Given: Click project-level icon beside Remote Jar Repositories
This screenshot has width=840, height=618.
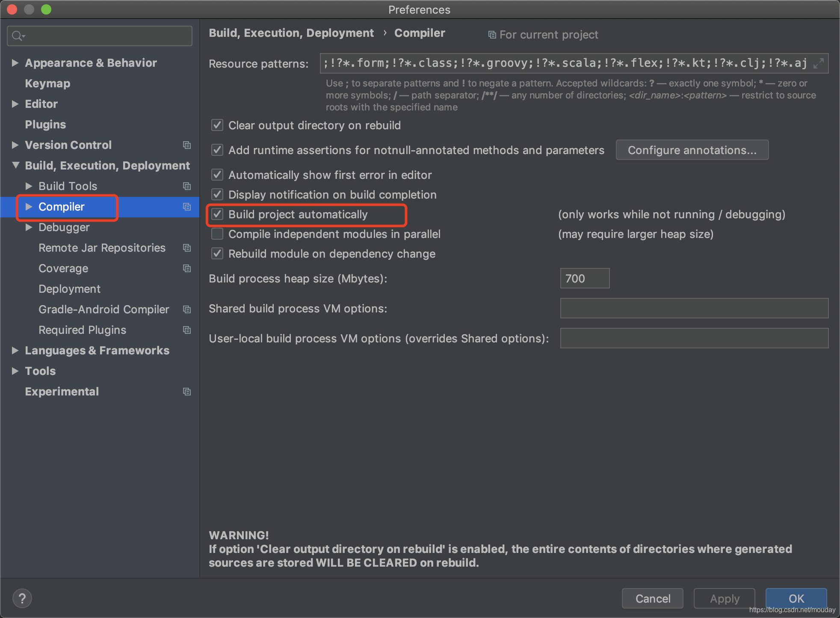Looking at the screenshot, I should pyautogui.click(x=187, y=248).
